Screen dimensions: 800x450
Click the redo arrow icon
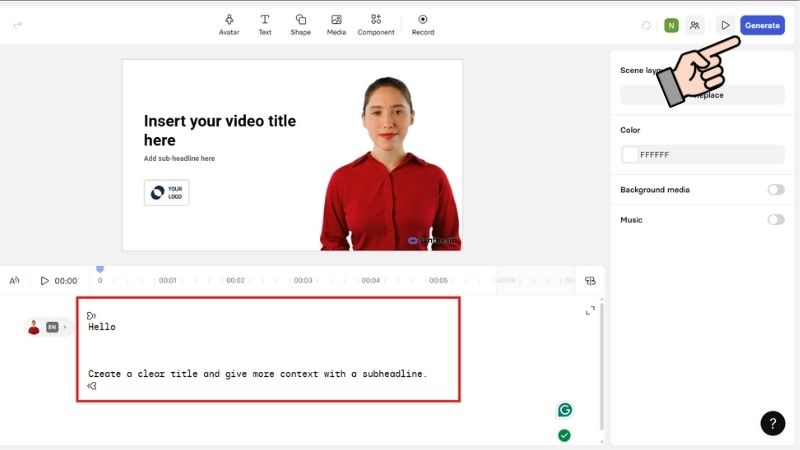point(17,25)
